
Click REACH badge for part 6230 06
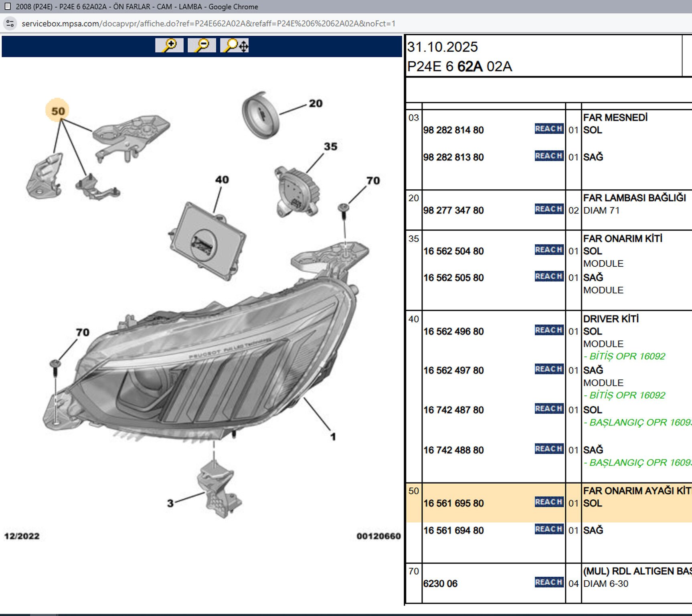point(549,582)
